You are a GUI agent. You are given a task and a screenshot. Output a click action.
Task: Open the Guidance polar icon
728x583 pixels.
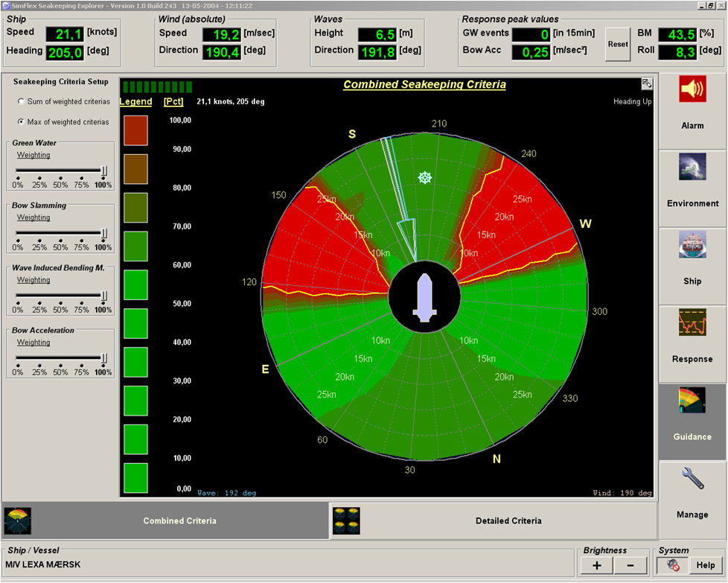692,400
